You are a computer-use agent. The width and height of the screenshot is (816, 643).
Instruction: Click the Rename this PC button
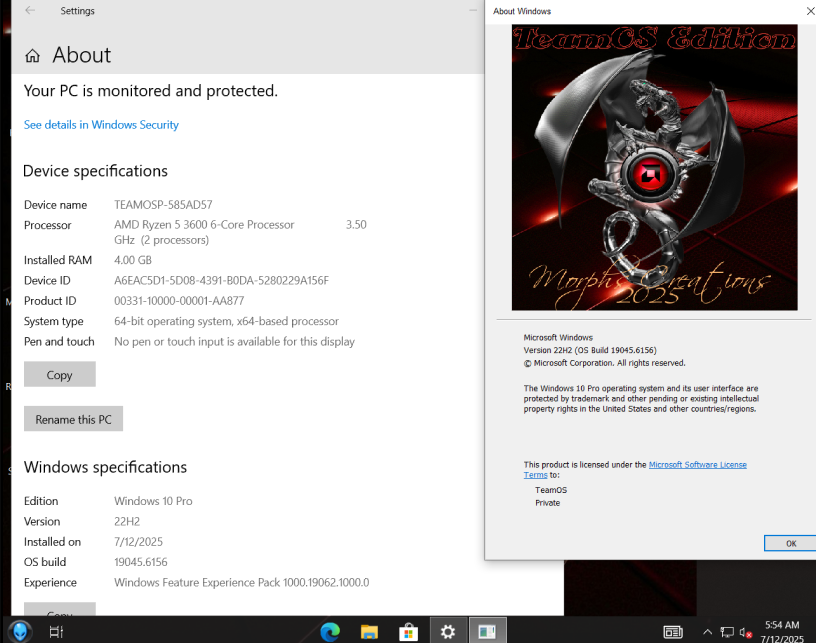point(73,419)
